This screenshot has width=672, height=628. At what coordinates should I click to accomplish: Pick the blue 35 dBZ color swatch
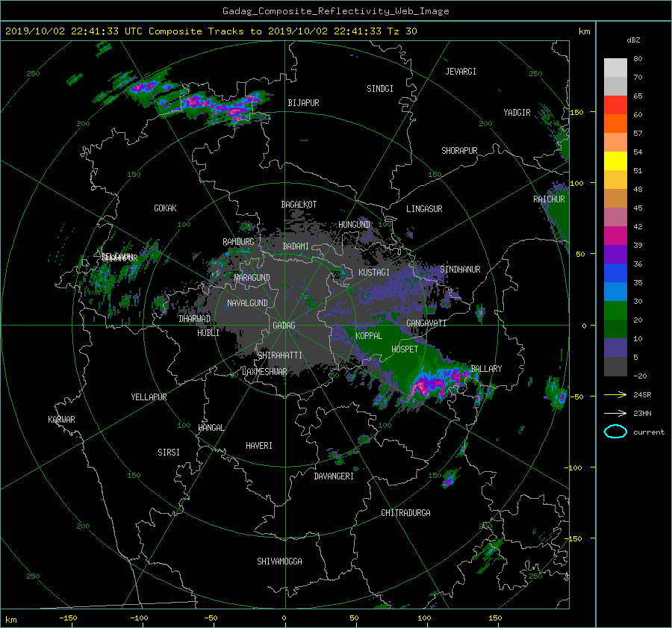click(615, 273)
